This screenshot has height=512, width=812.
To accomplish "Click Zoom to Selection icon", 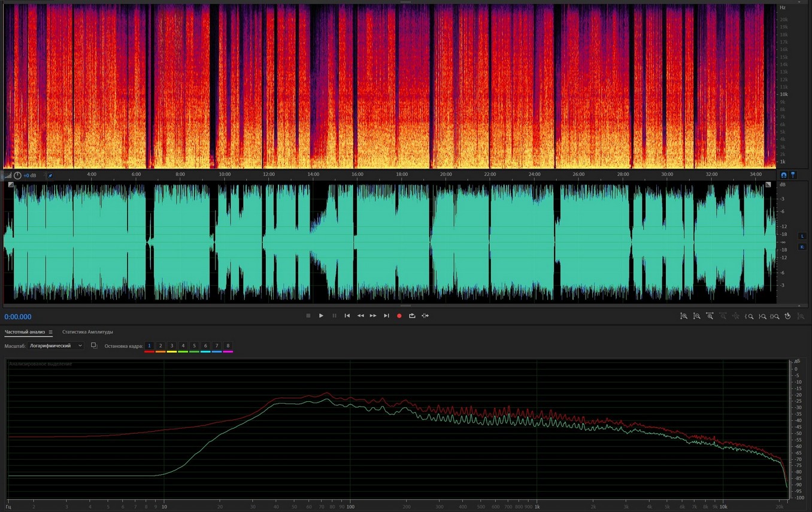I will pyautogui.click(x=775, y=316).
